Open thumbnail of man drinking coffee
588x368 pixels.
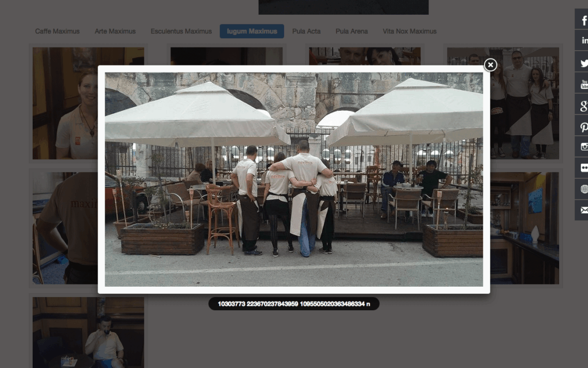pyautogui.click(x=88, y=333)
